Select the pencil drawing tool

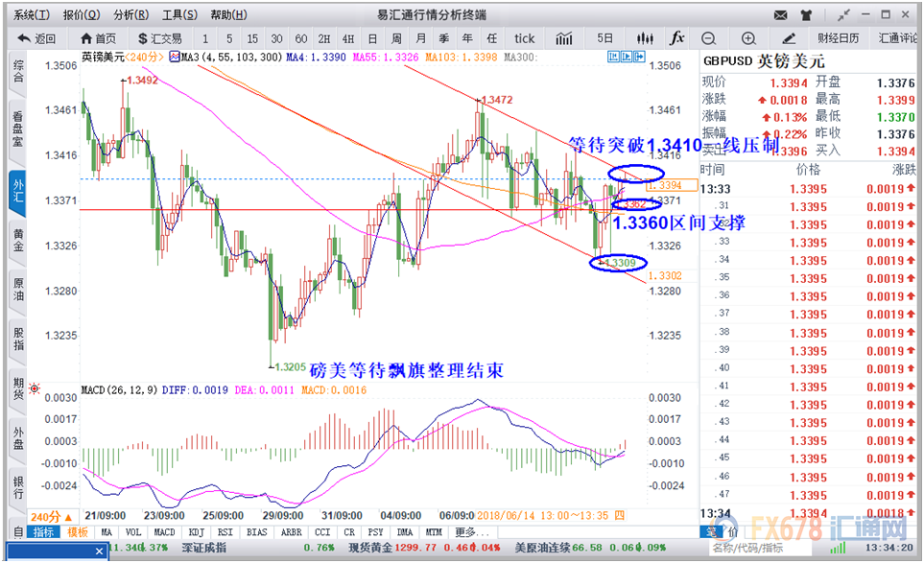789,38
